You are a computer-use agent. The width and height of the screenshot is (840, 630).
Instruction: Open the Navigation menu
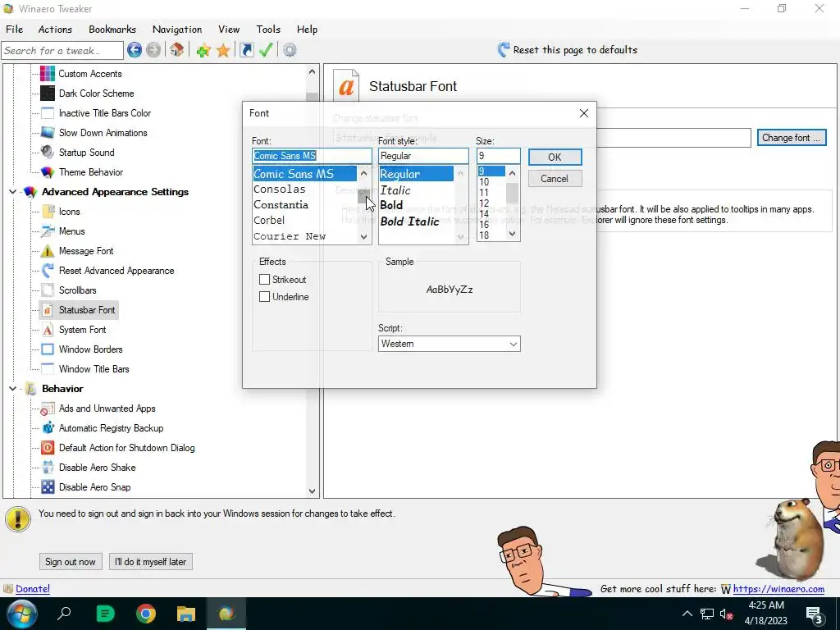(177, 30)
